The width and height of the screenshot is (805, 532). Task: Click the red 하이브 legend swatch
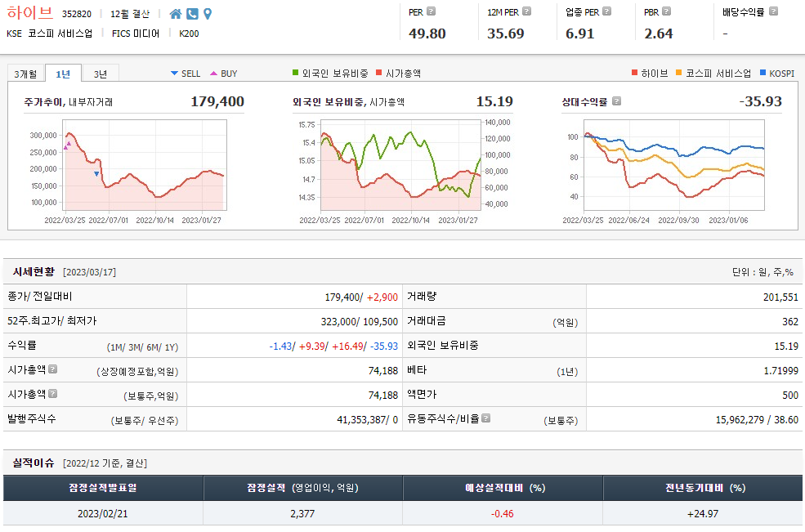634,73
